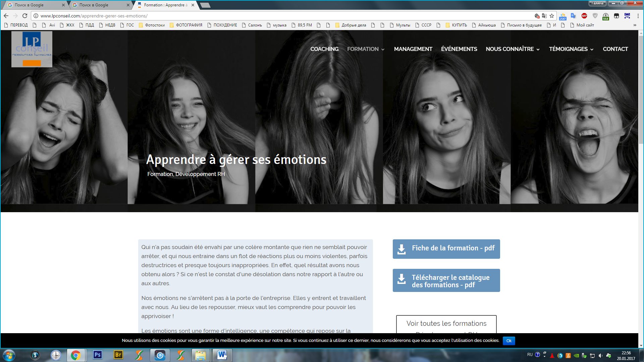Open Voir toutes les formations link
The height and width of the screenshot is (362, 644).
coord(446,323)
